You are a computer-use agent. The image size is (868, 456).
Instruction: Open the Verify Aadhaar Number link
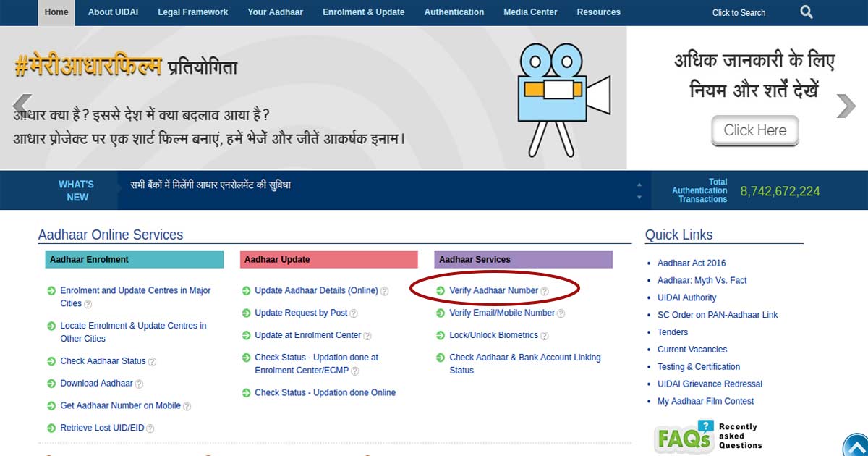[x=493, y=291]
